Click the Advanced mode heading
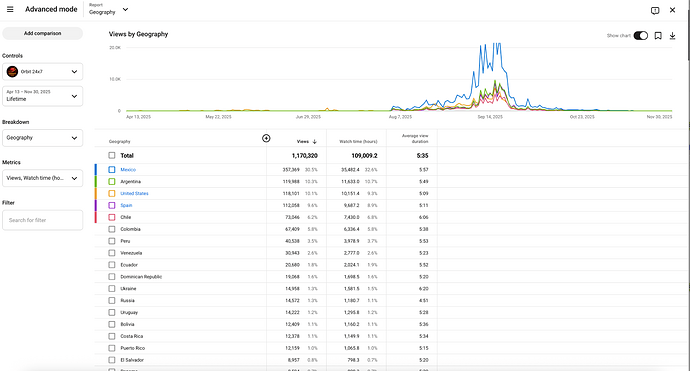This screenshot has width=690, height=371. click(51, 9)
